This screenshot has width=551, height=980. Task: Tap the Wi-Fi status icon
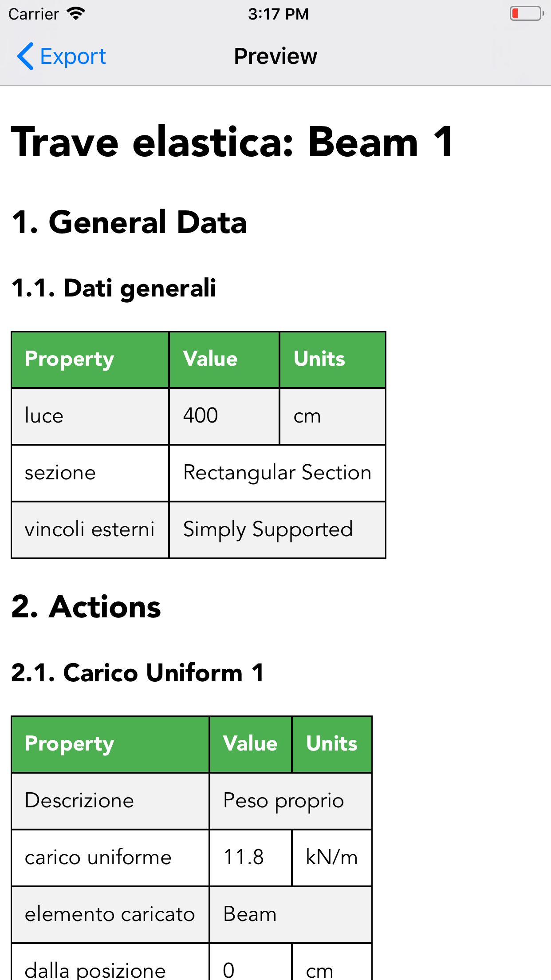pyautogui.click(x=76, y=14)
